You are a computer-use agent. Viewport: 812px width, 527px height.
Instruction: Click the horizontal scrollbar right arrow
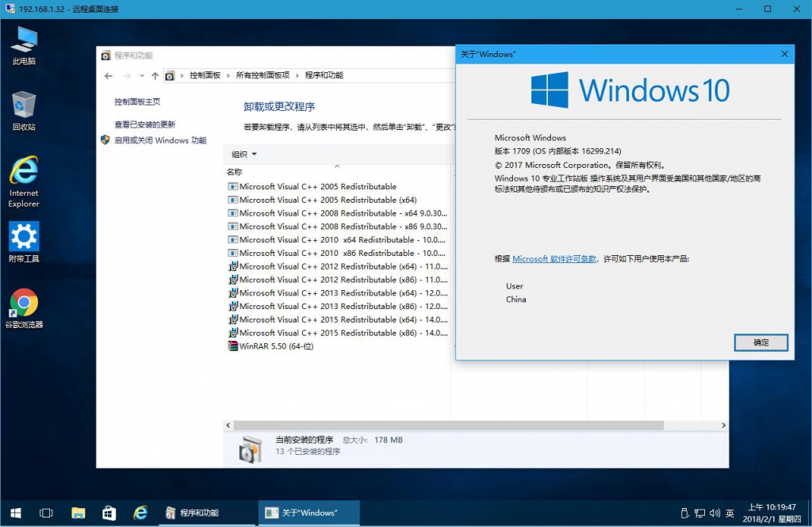tap(723, 426)
